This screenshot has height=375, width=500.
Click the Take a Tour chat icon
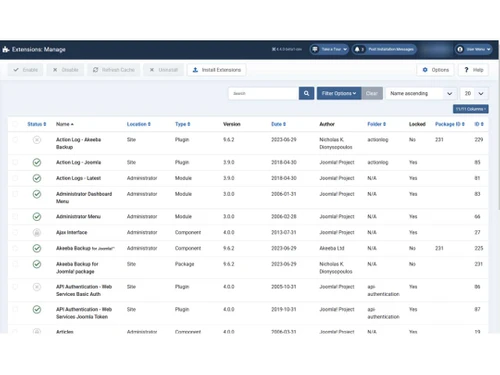(x=315, y=49)
